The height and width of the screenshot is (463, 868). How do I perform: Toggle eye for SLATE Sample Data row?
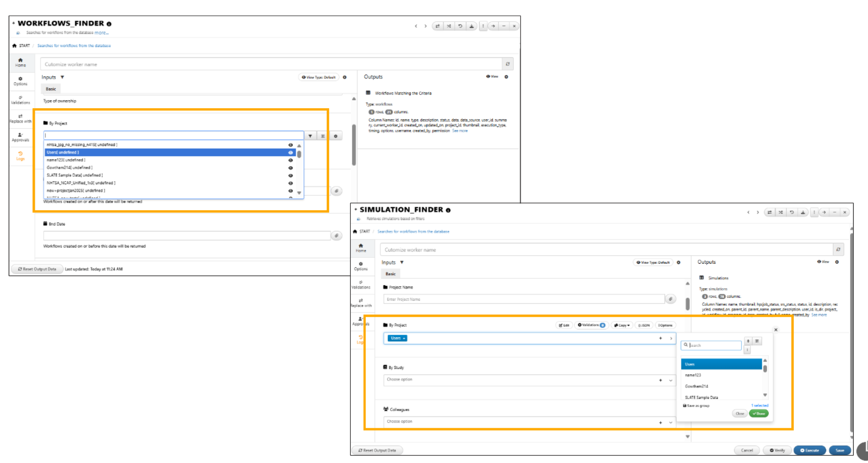291,175
